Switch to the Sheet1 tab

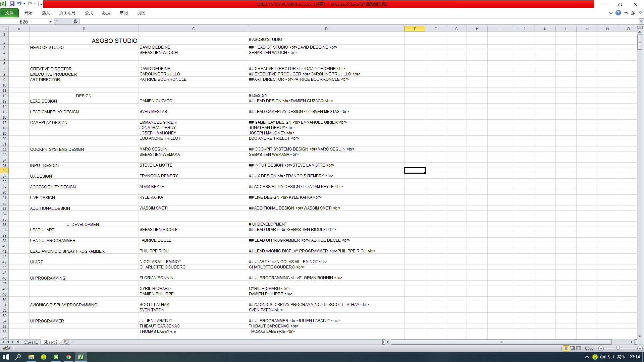pos(31,342)
